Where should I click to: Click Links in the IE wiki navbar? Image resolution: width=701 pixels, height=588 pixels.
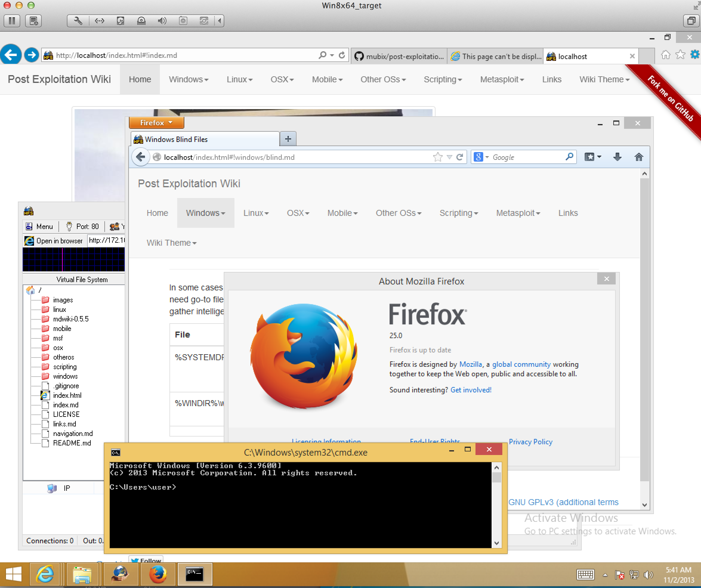[552, 79]
